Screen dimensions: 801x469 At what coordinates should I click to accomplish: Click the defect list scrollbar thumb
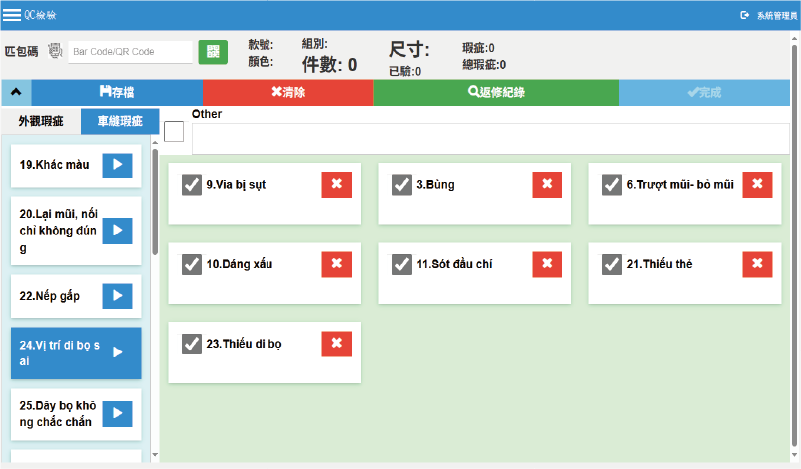click(155, 202)
